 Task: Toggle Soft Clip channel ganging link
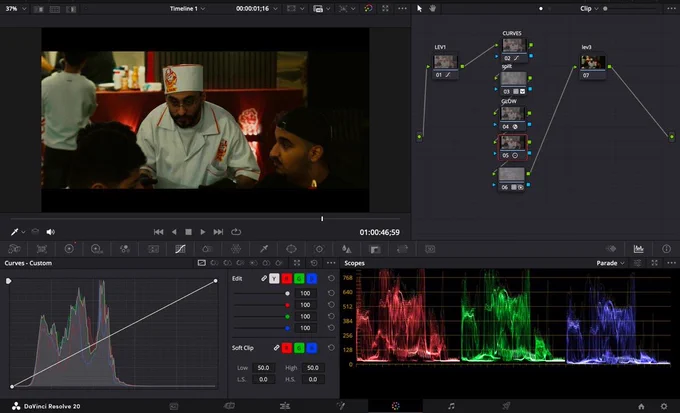tap(276, 348)
